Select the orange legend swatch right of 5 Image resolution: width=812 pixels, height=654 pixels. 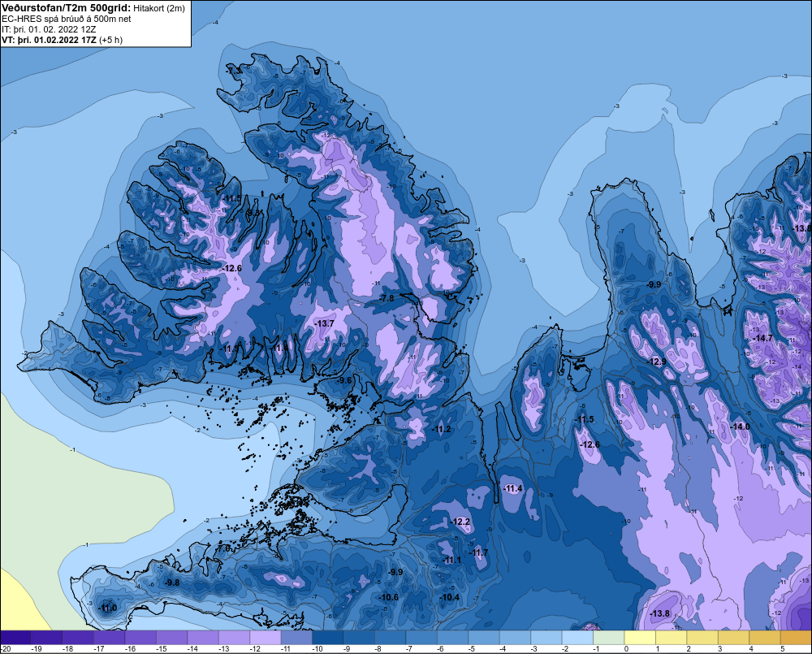pos(796,638)
